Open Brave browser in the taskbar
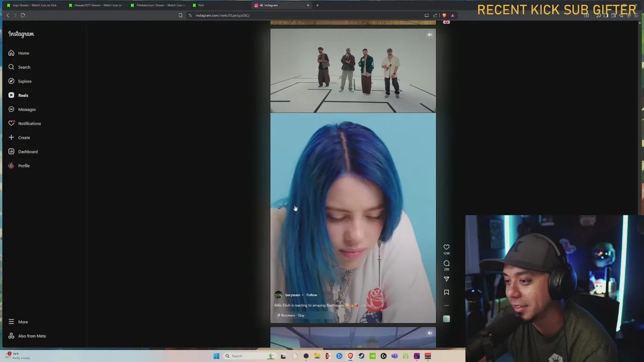 point(351,356)
